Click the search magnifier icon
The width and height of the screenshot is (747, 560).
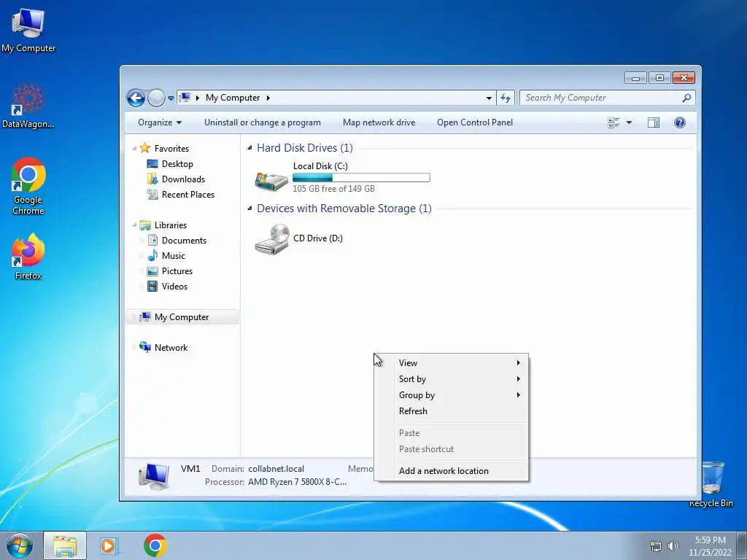686,98
